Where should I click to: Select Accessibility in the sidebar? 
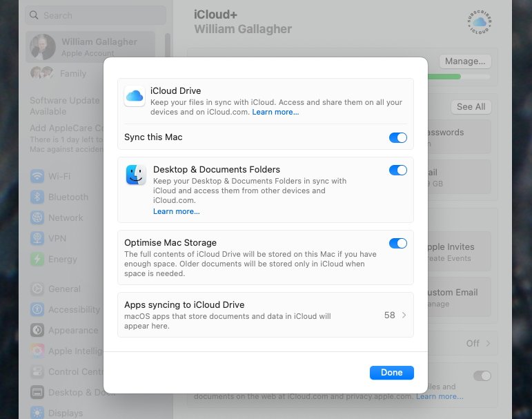74,309
